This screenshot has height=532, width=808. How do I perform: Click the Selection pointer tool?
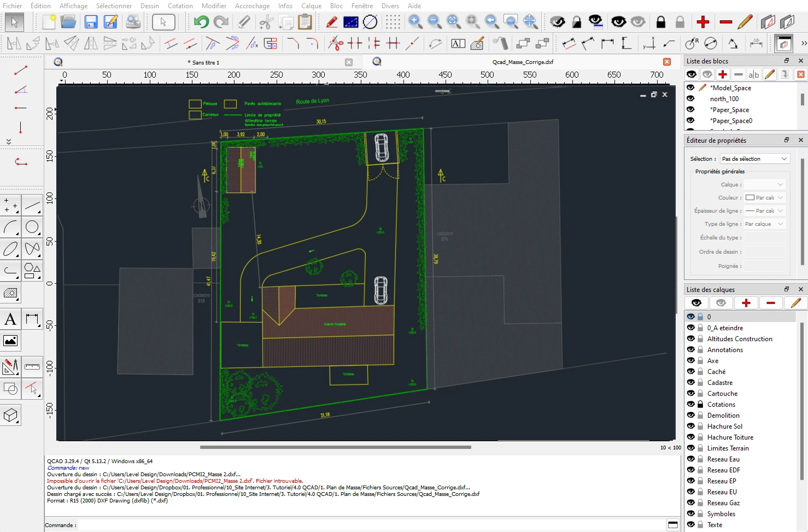14,22
